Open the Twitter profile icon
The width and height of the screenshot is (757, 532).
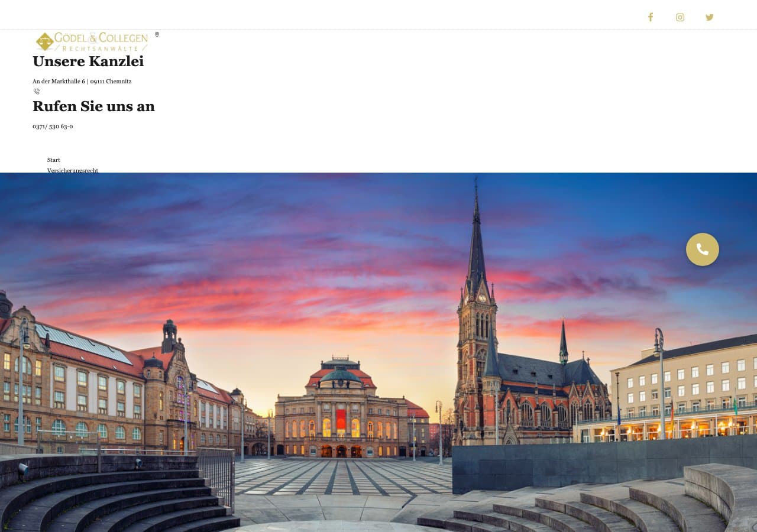click(710, 17)
